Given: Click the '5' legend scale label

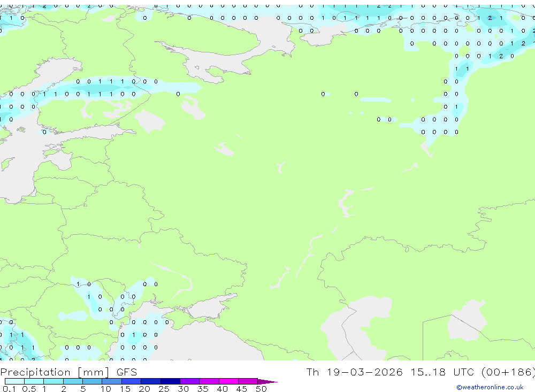Looking at the screenshot, I should coord(83,389).
